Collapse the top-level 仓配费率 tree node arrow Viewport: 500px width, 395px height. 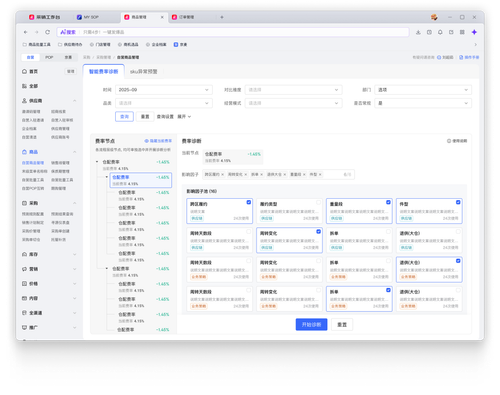(97, 162)
